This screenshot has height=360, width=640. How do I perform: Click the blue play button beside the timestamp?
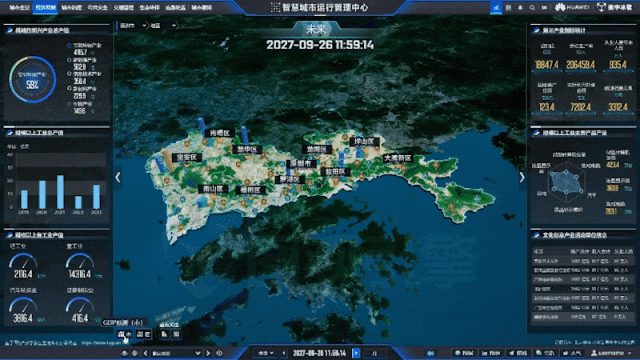[356, 353]
